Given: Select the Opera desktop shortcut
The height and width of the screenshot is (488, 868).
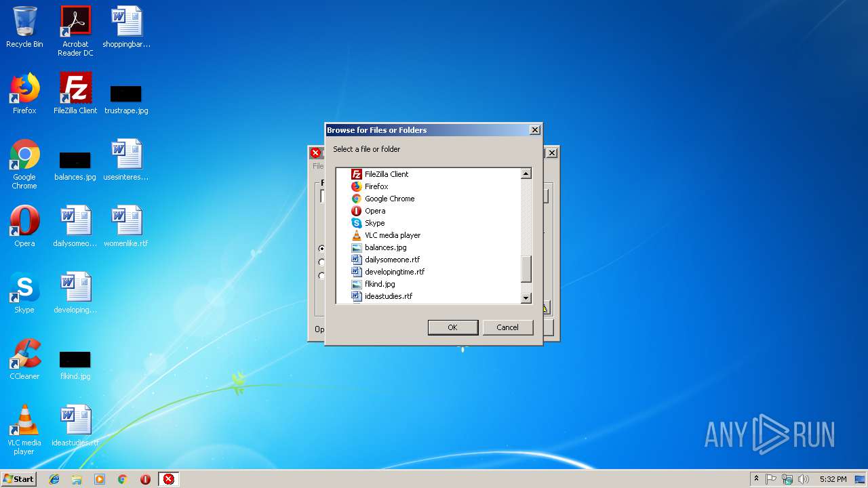Looking at the screenshot, I should [24, 226].
